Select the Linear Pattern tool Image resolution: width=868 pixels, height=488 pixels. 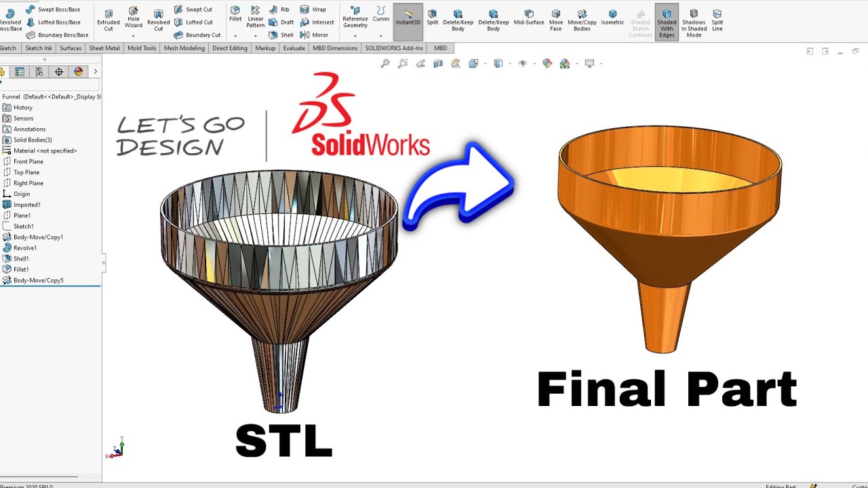[x=256, y=17]
